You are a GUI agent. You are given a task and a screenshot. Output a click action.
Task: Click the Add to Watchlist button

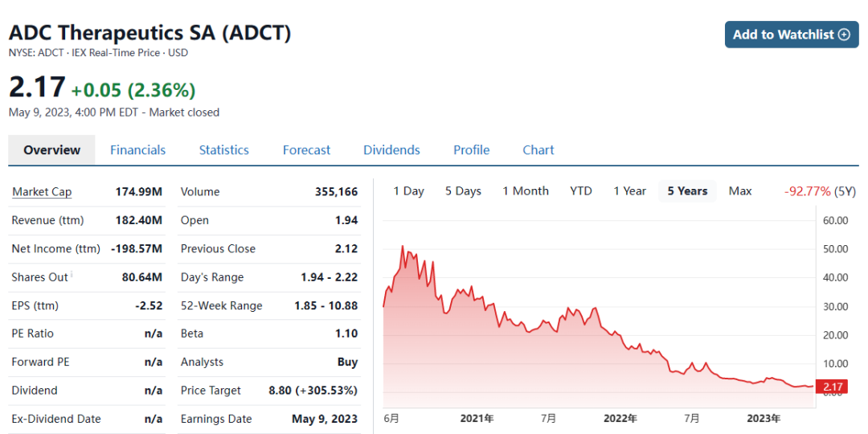click(x=791, y=35)
